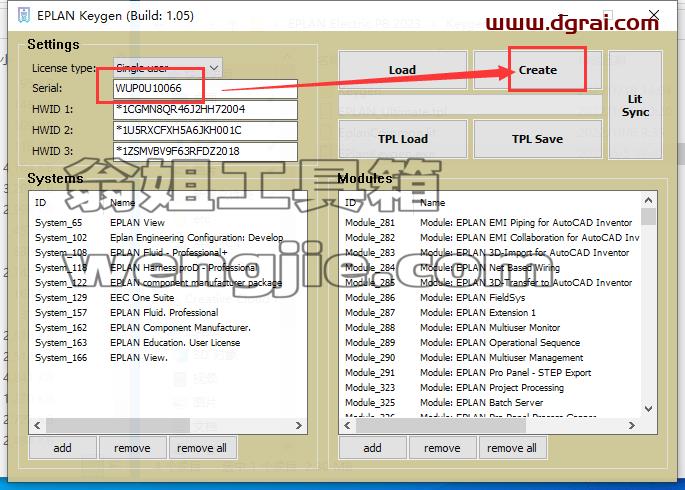Click remove under the Modules list
The image size is (685, 490).
(443, 448)
